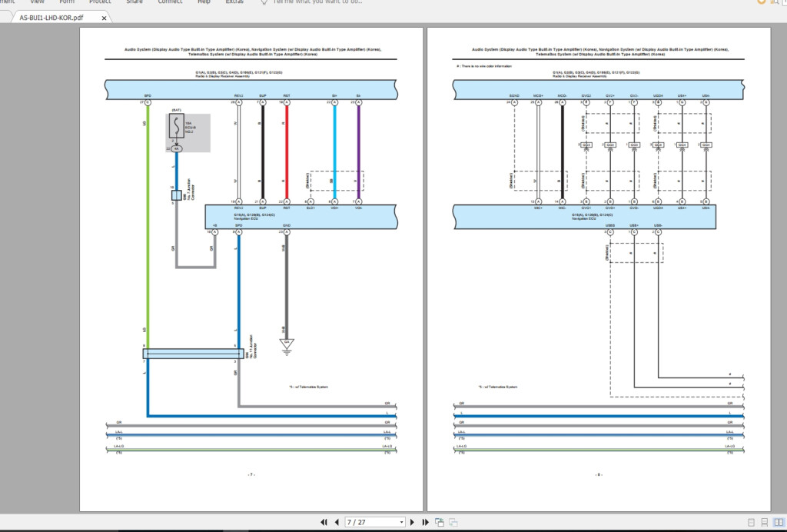The width and height of the screenshot is (787, 532).
Task: Click the greyed-out next view icon
Action: (x=453, y=522)
